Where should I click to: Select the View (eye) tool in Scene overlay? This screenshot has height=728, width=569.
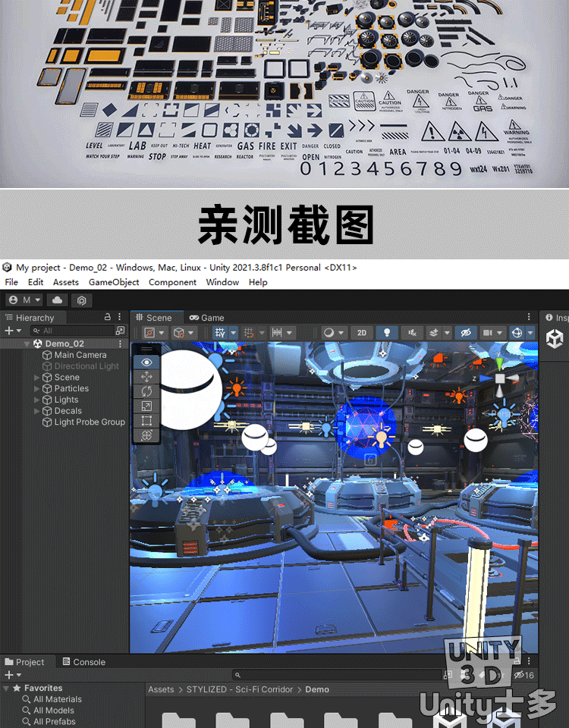(146, 362)
